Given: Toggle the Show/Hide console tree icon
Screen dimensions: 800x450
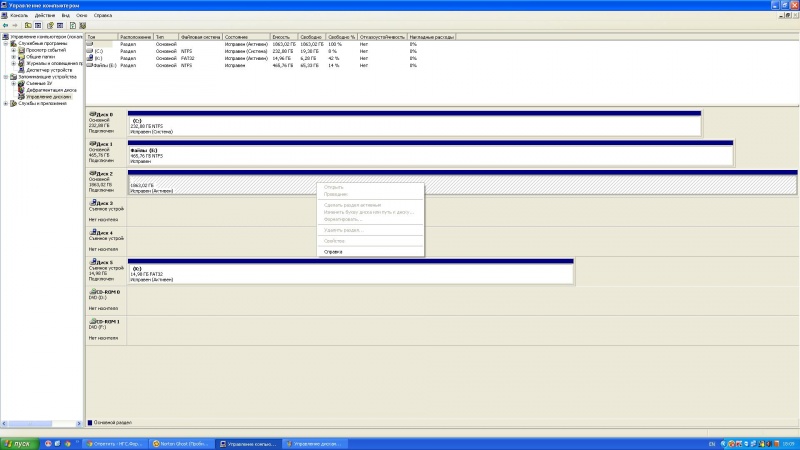Looking at the screenshot, I should (x=38, y=26).
